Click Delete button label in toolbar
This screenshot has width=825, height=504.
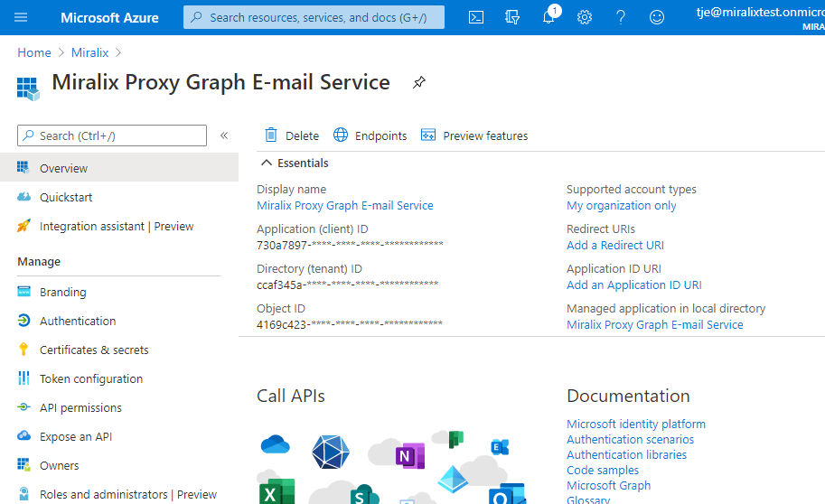[302, 135]
